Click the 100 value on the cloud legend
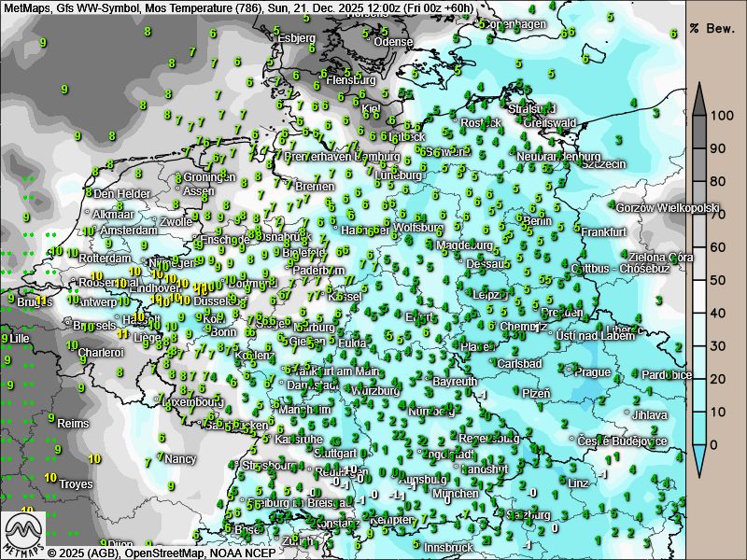The image size is (747, 560). point(718,117)
